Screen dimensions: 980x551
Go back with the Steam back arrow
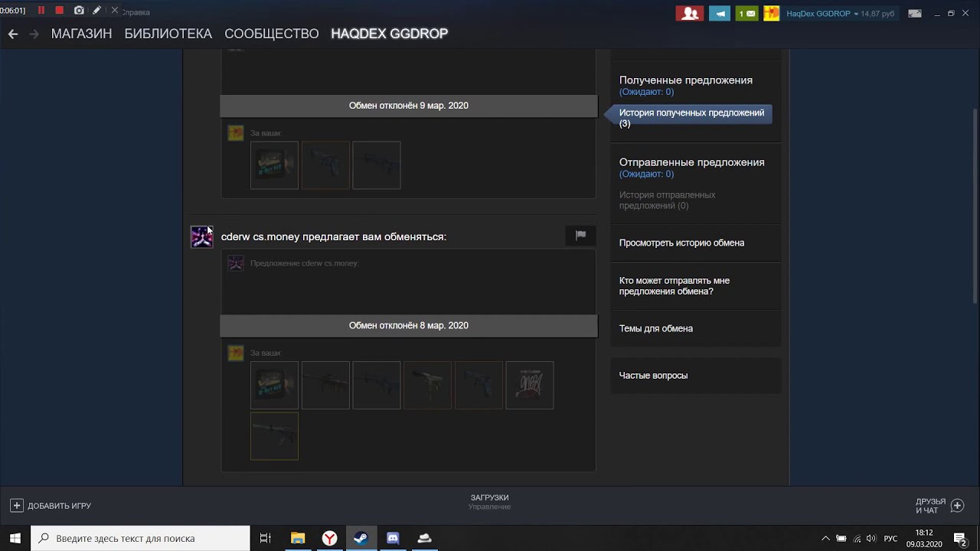click(12, 34)
